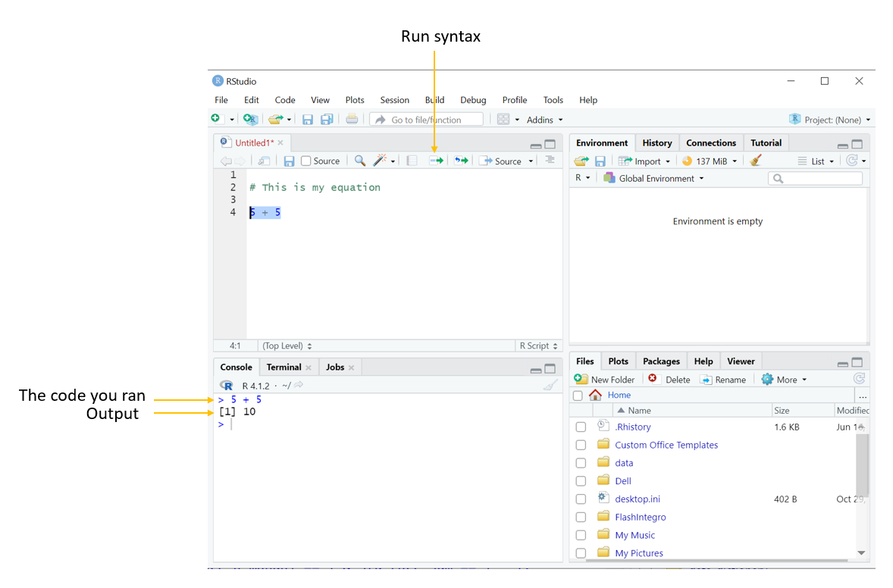Open the Home path link
The image size is (893, 588).
(619, 395)
